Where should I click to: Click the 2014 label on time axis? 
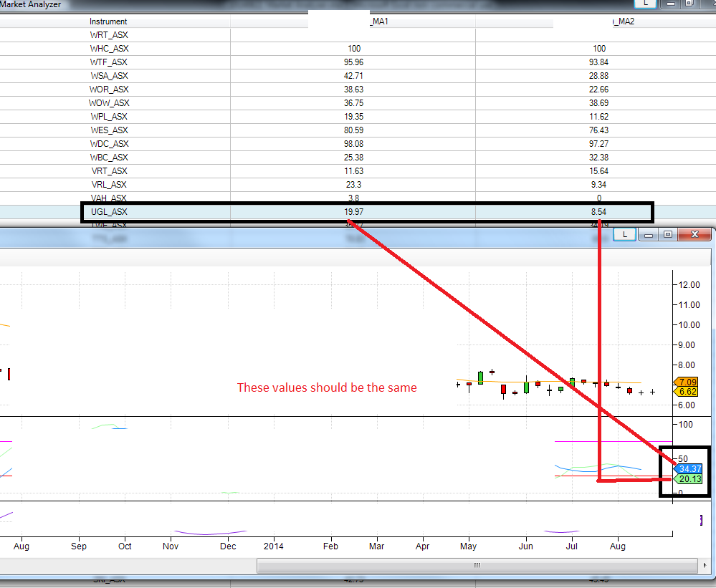pyautogui.click(x=274, y=546)
